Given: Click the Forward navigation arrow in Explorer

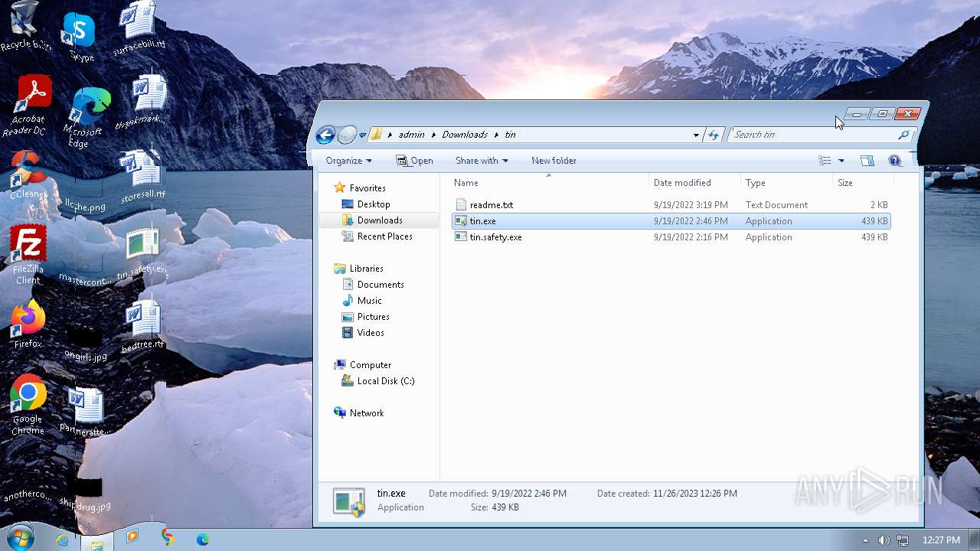Looking at the screenshot, I should (x=347, y=135).
